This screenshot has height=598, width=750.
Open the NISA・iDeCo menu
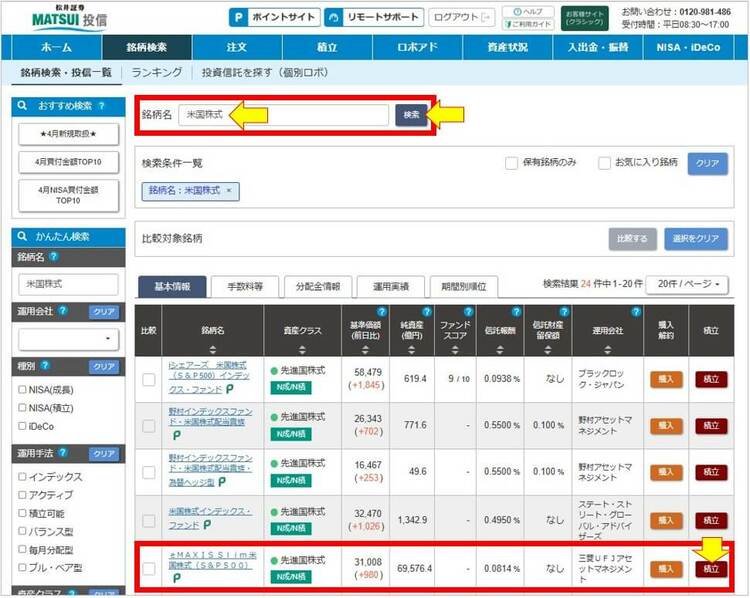(x=688, y=47)
